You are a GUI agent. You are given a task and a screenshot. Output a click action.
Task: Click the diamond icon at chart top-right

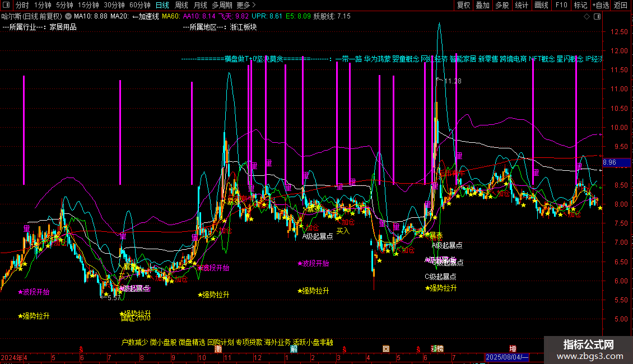587,17
